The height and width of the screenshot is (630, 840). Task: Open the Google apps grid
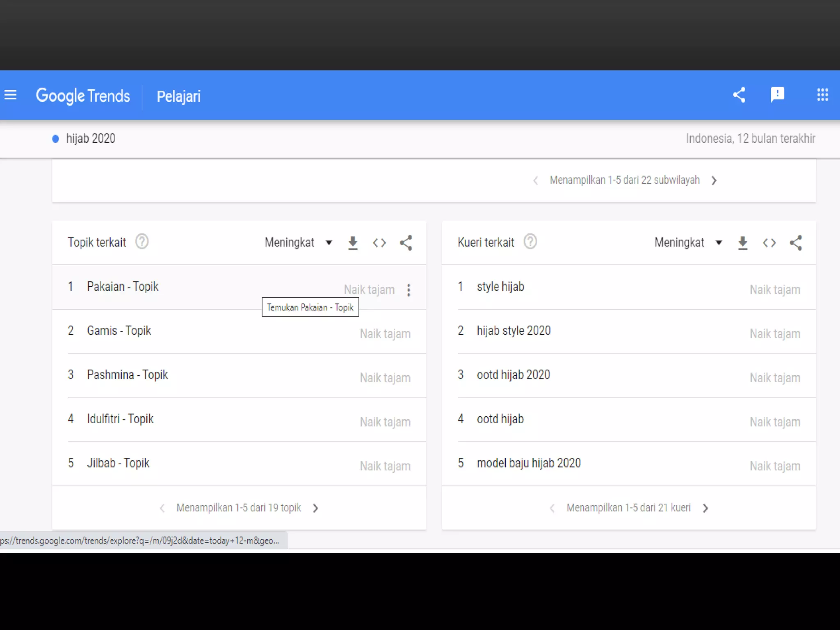click(822, 95)
